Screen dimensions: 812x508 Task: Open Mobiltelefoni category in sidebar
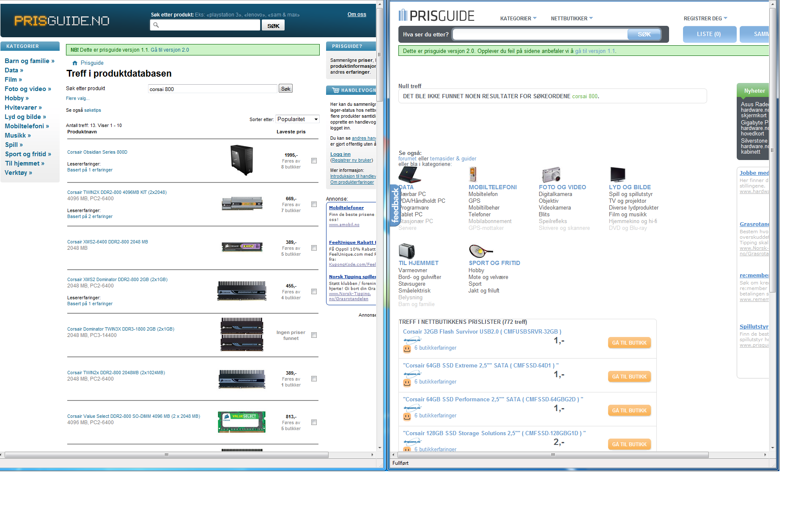(x=27, y=126)
